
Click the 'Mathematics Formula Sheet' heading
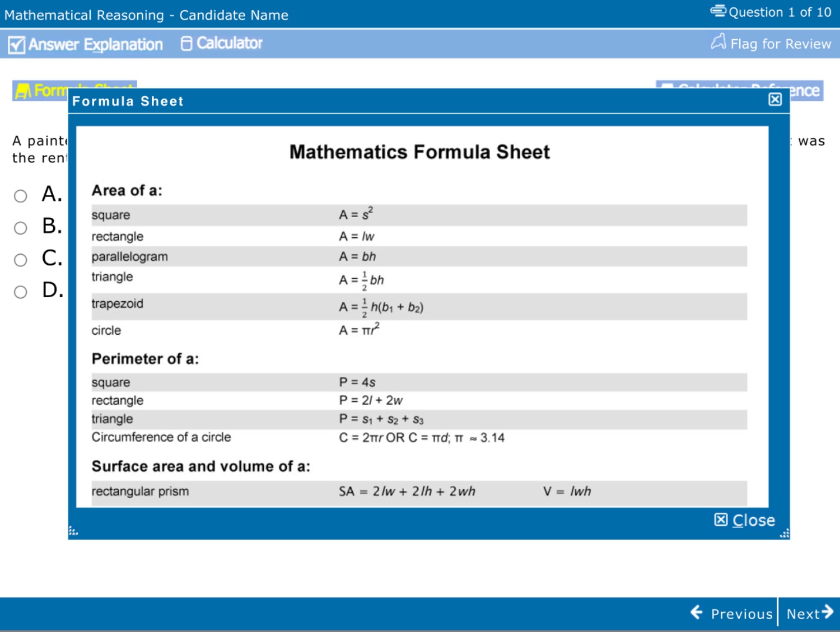419,152
